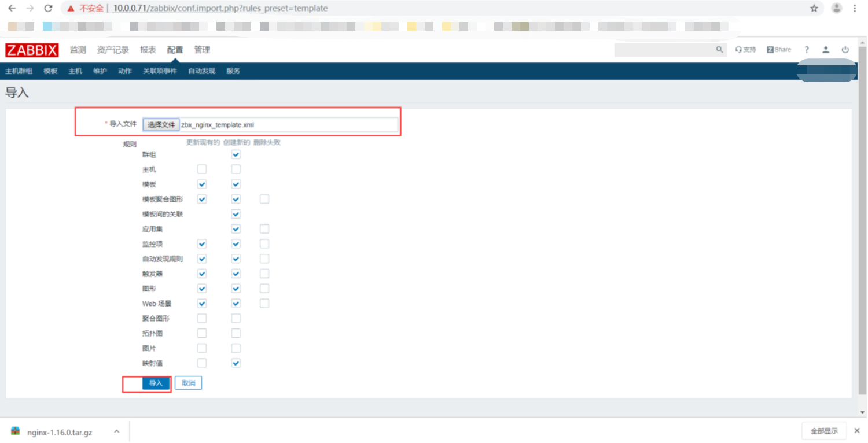Go to 服务 submenu
The width and height of the screenshot is (868, 443).
(233, 71)
